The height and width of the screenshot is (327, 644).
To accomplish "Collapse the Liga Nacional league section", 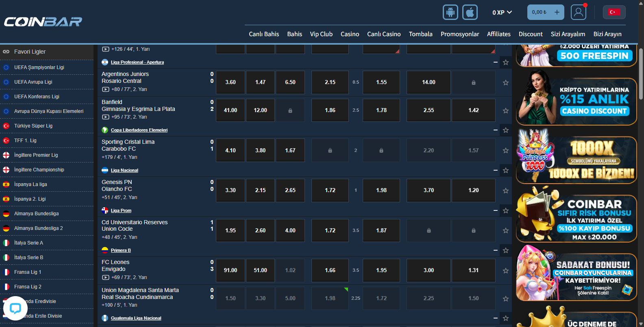I will (x=496, y=170).
